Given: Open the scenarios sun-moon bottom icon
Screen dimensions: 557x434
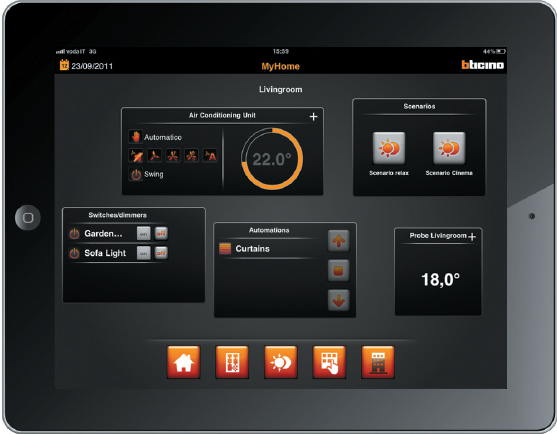Looking at the screenshot, I should pyautogui.click(x=281, y=362).
